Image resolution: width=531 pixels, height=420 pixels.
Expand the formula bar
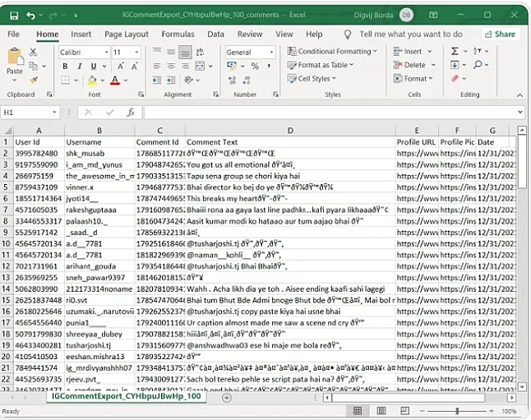coord(520,112)
